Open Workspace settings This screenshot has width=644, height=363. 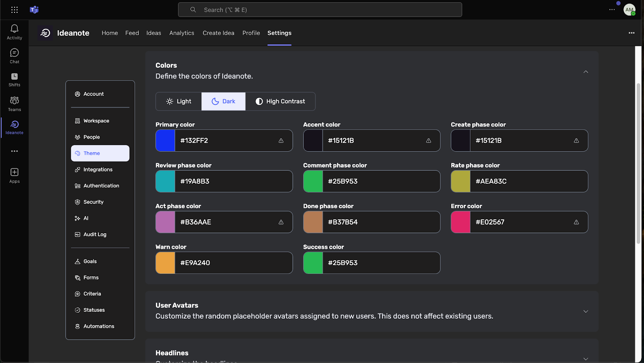pos(100,121)
